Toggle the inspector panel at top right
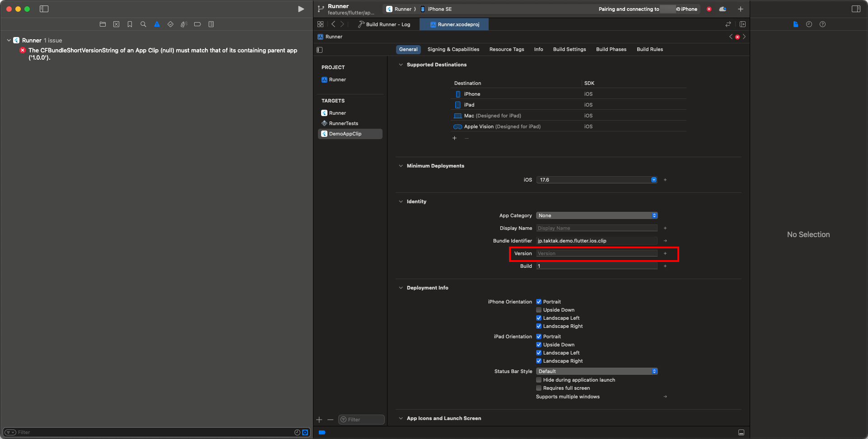The height and width of the screenshot is (439, 868). coord(856,9)
